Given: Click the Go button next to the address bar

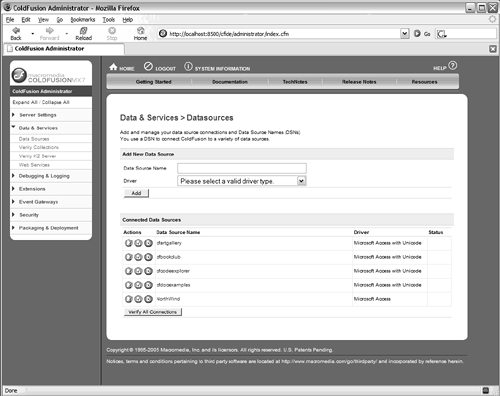Looking at the screenshot, I should coord(422,34).
